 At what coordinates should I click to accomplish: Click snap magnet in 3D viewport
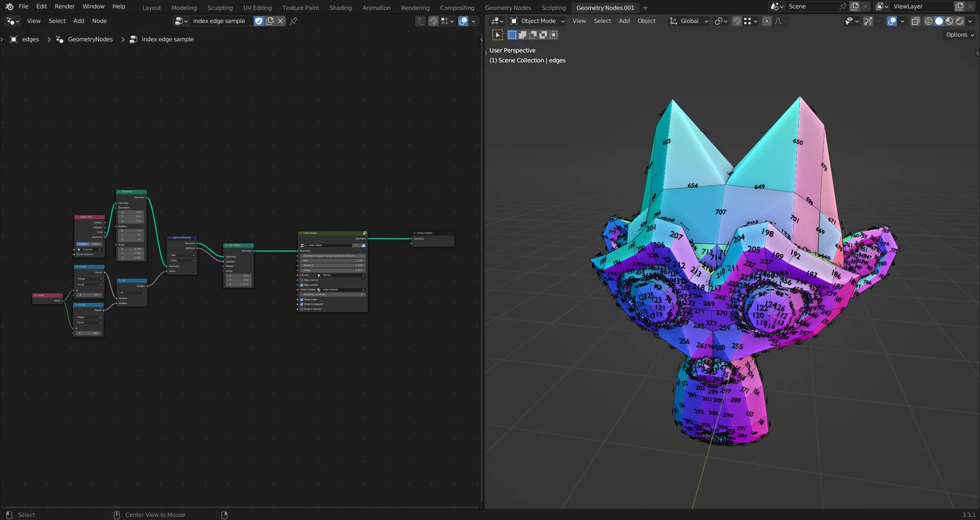[737, 21]
